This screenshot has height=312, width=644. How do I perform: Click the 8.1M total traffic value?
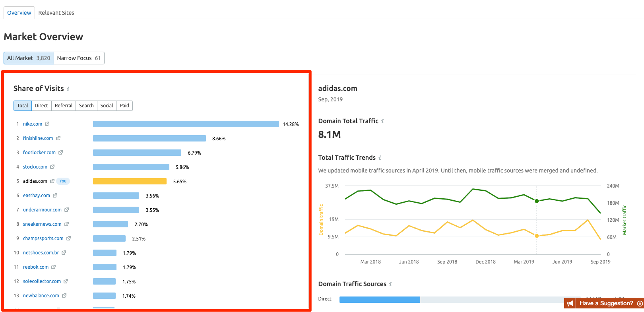coord(329,135)
